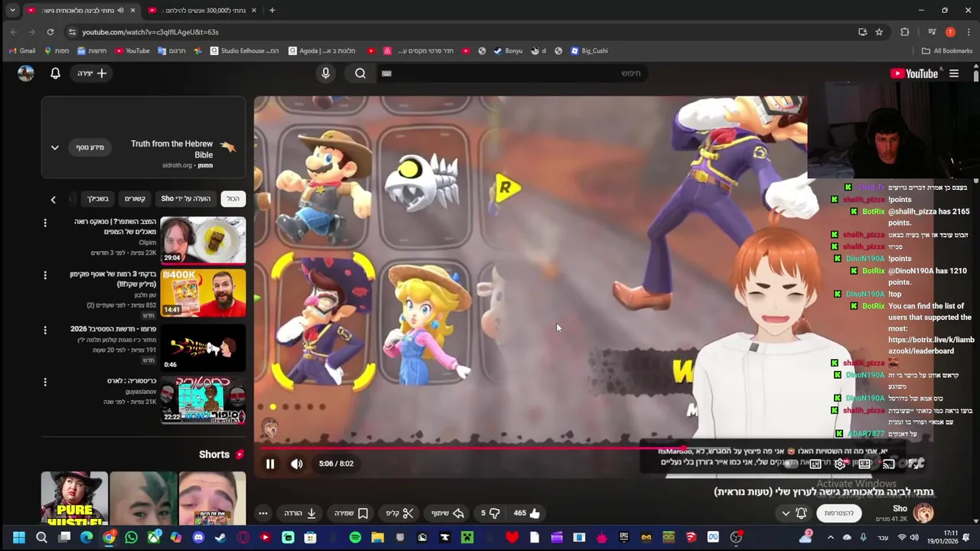The image size is (980, 551).
Task: Mute the video with the speaker icon
Action: (x=297, y=464)
